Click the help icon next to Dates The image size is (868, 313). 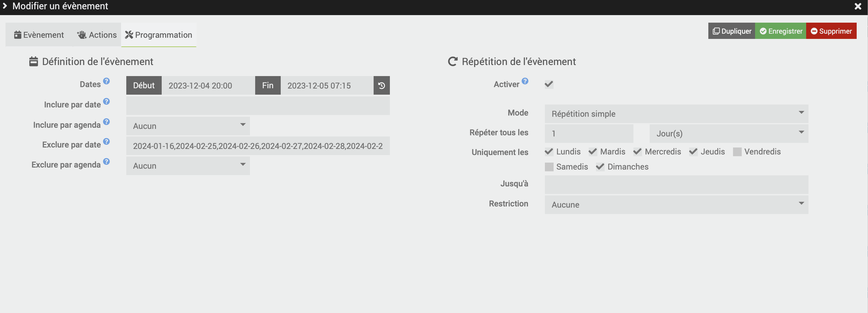click(x=107, y=81)
